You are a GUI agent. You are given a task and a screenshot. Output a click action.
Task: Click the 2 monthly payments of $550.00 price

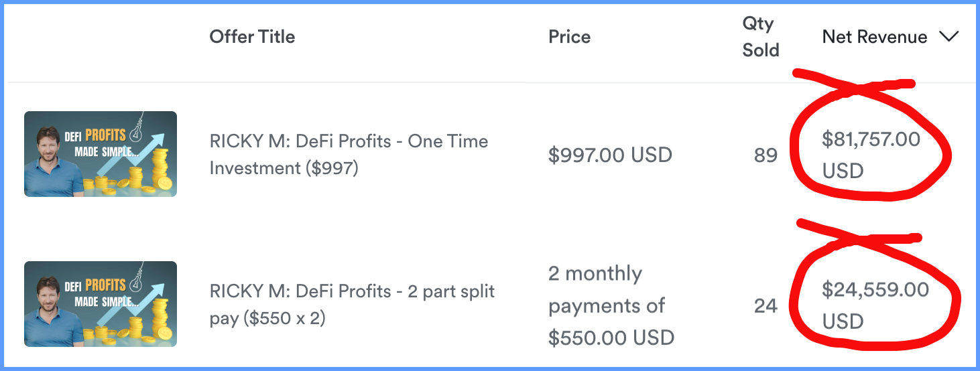611,305
